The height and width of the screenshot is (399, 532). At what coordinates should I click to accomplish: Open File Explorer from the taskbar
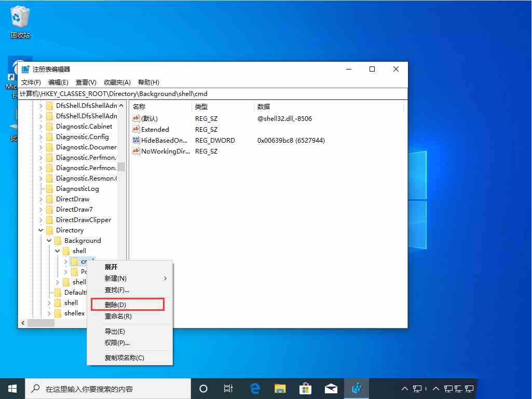click(280, 389)
